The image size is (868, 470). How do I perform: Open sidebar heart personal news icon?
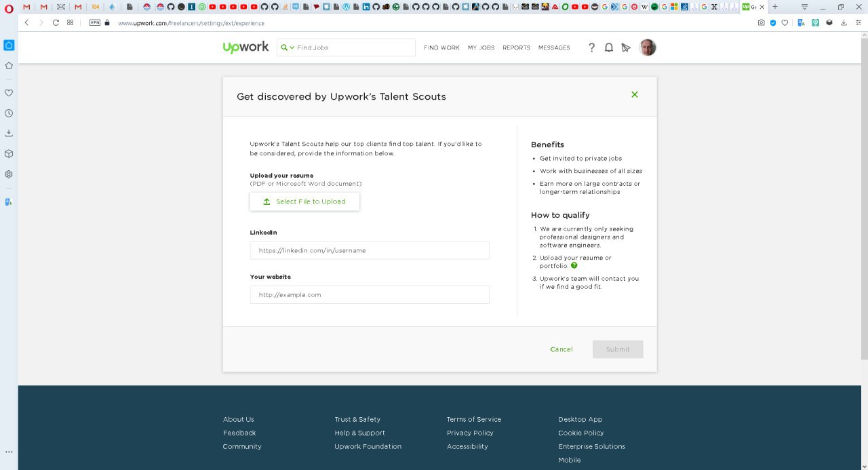(x=9, y=93)
